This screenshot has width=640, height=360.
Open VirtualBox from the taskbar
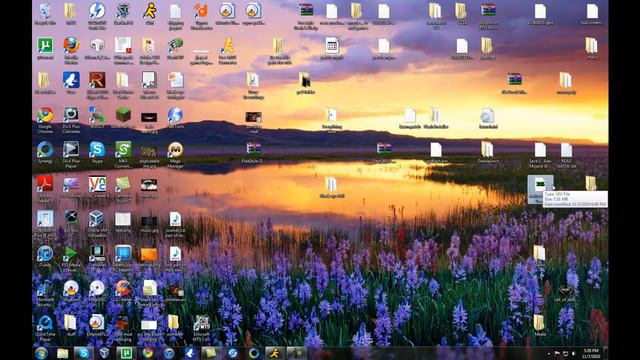104,353
